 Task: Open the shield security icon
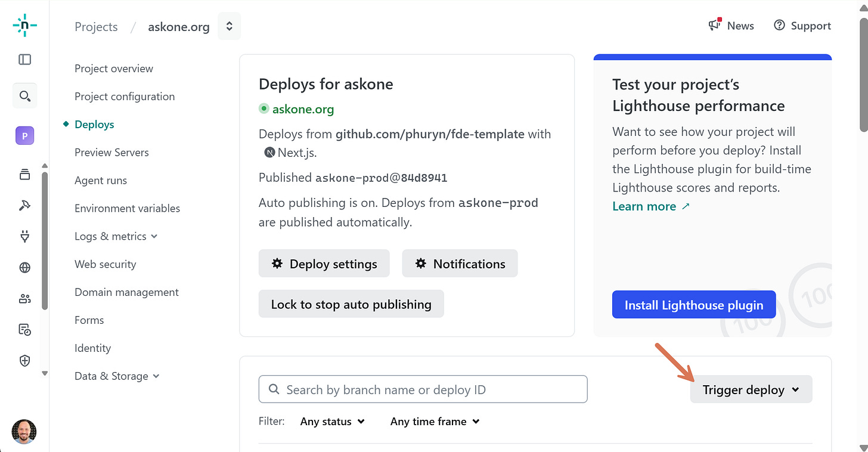tap(24, 360)
